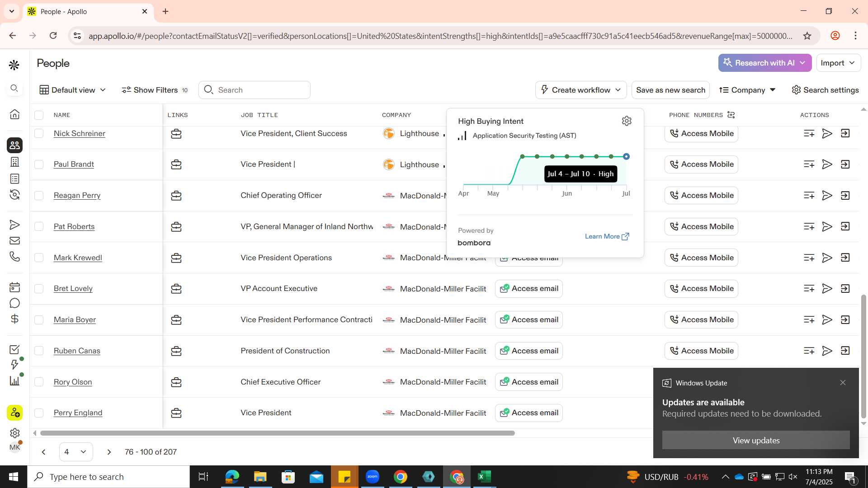Image resolution: width=868 pixels, height=488 pixels.
Task: Check the Pat Roberts row checkbox
Action: pyautogui.click(x=39, y=226)
